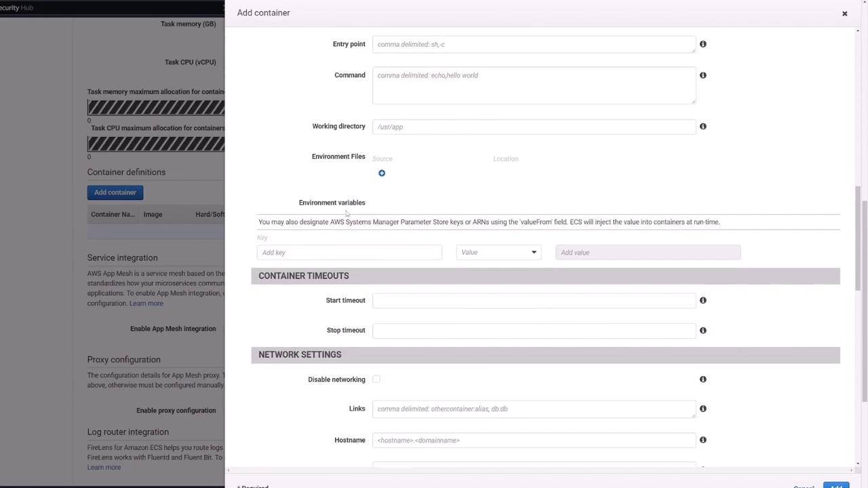Open Learn more link under Service integration

pyautogui.click(x=146, y=304)
